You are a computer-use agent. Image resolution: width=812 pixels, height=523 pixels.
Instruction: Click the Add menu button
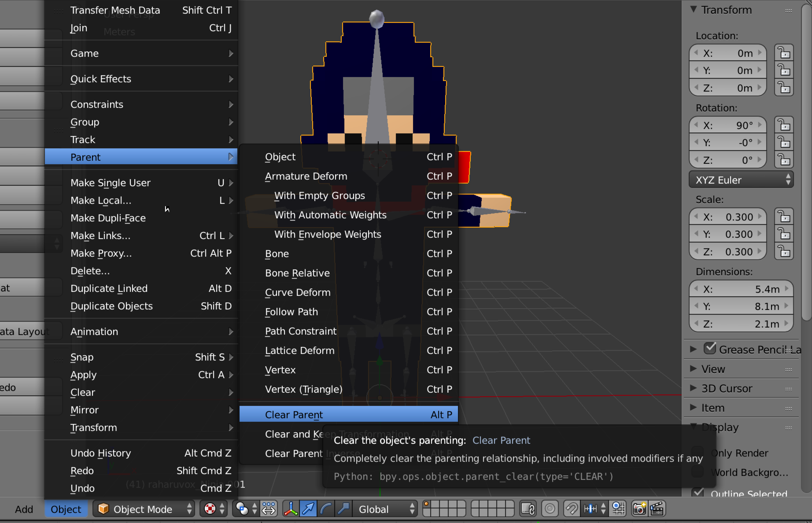pyautogui.click(x=24, y=509)
